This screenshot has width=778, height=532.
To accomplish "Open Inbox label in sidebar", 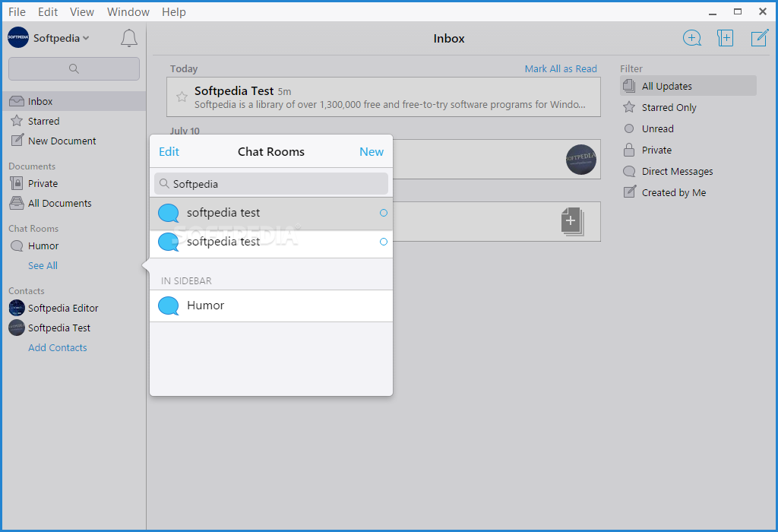I will pyautogui.click(x=40, y=101).
